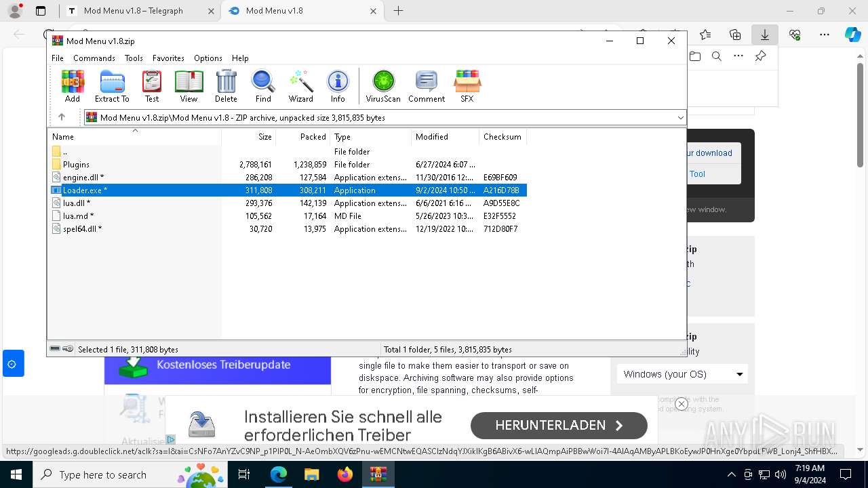868x488 pixels.
Task: Start the VirusScan tool
Action: coord(383,86)
